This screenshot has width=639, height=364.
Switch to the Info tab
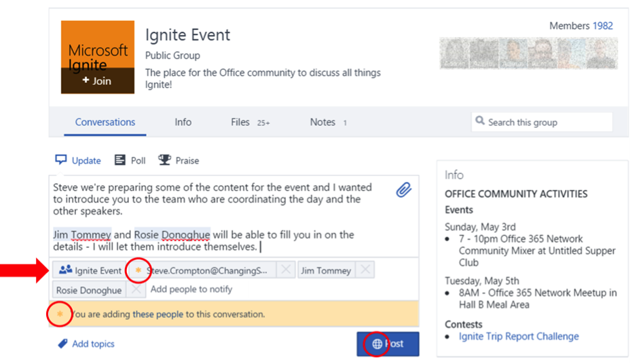(183, 122)
